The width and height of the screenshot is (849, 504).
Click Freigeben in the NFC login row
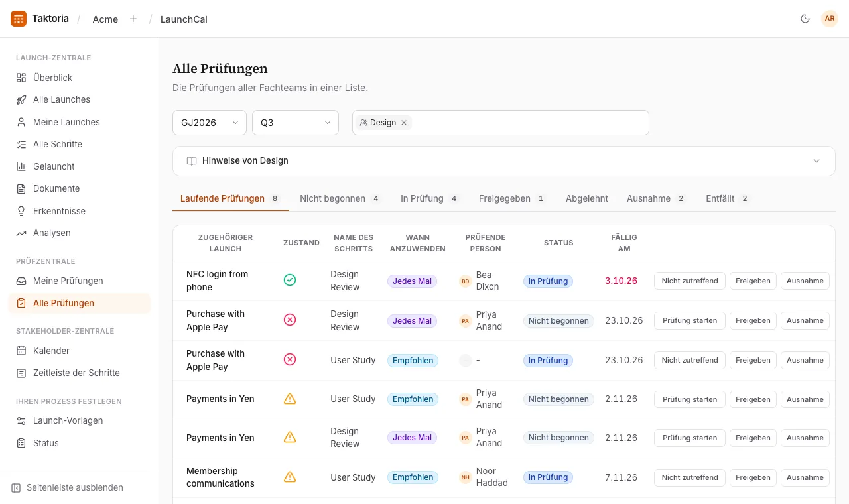click(x=753, y=281)
